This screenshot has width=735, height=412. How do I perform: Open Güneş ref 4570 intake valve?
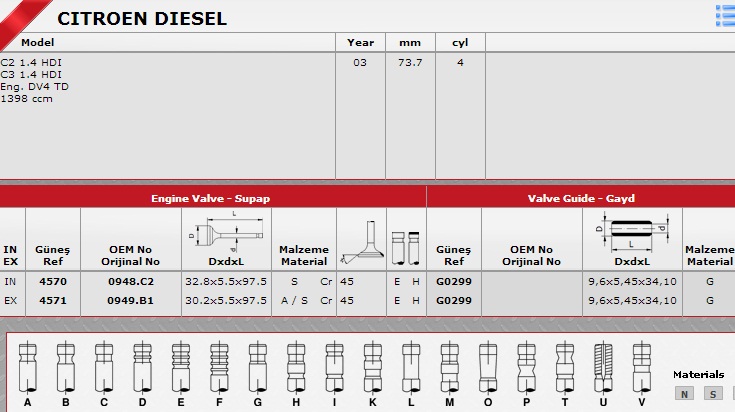click(53, 282)
